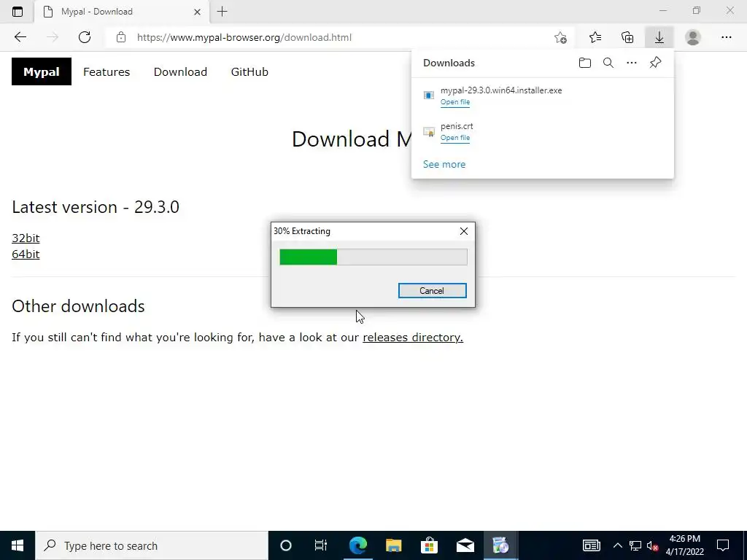Open more options in Downloads panel
This screenshot has height=560, width=747.
(x=632, y=63)
